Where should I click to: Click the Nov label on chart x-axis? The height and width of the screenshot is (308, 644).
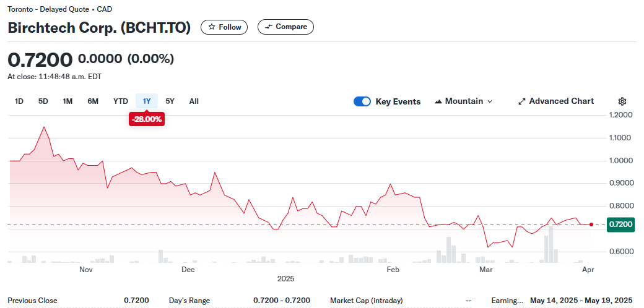coord(86,270)
